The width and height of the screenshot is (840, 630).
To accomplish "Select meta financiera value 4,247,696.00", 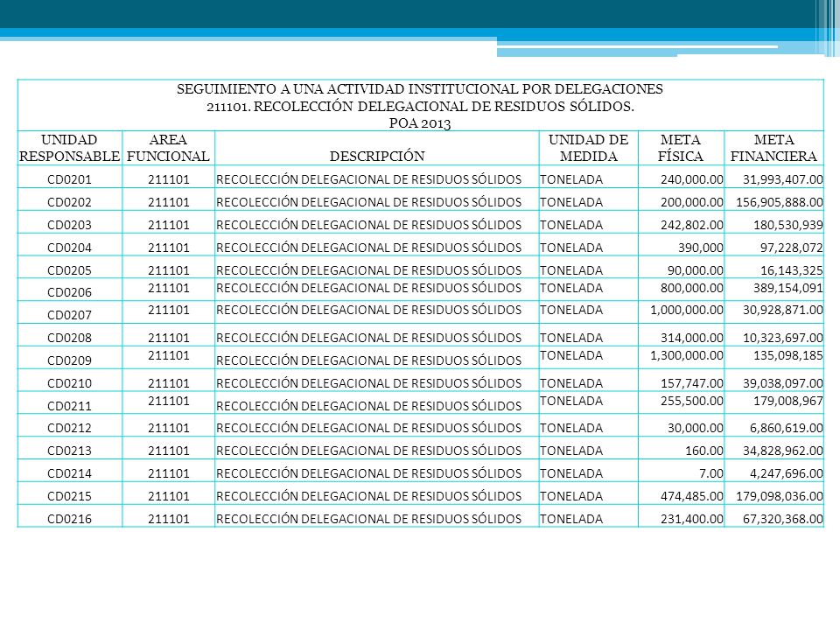I will tap(786, 473).
